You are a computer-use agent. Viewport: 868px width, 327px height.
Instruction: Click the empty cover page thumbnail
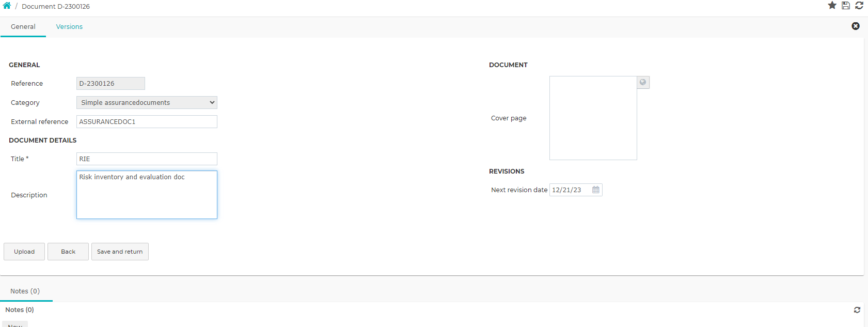coord(593,118)
